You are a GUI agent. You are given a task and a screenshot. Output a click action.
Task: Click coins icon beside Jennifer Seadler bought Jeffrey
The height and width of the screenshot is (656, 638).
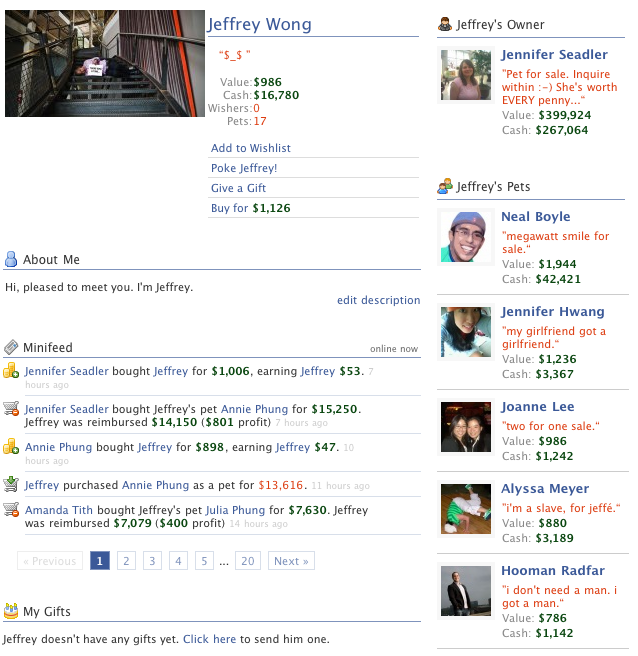[11, 371]
